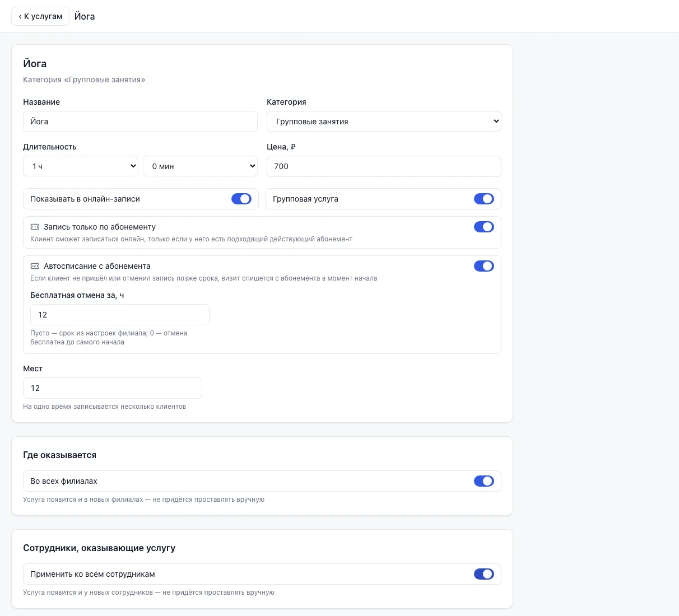Click the Бесплатная отмена за hours field
The width and height of the screenshot is (679, 616).
coord(120,315)
